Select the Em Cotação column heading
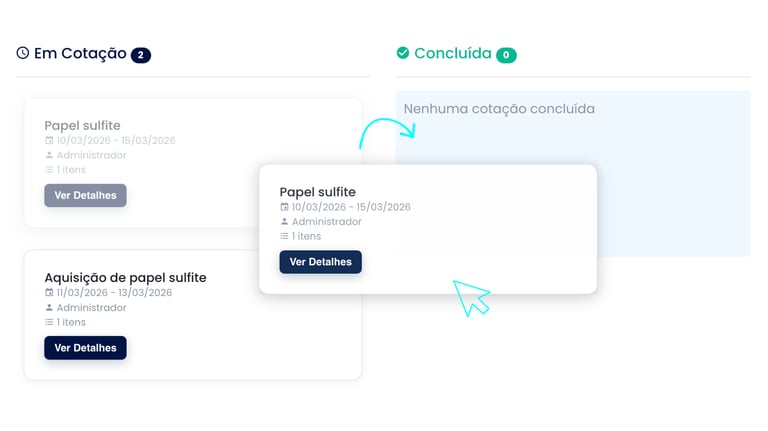This screenshot has height=431, width=768. 80,53
